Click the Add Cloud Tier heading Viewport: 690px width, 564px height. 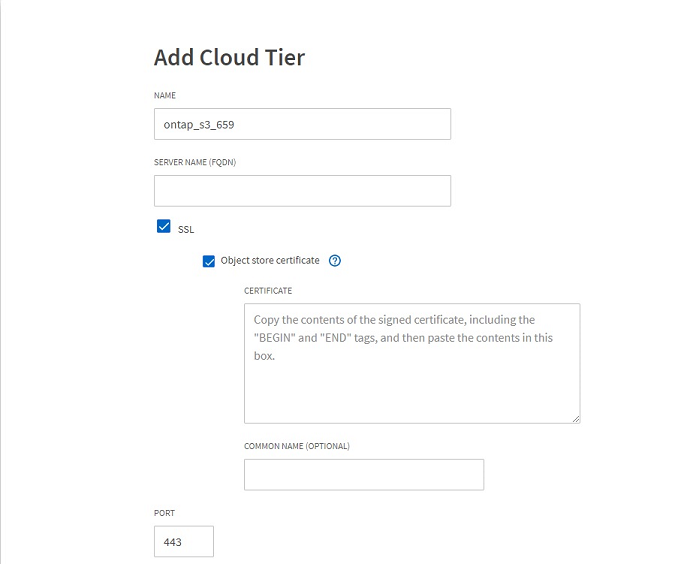pyautogui.click(x=229, y=58)
